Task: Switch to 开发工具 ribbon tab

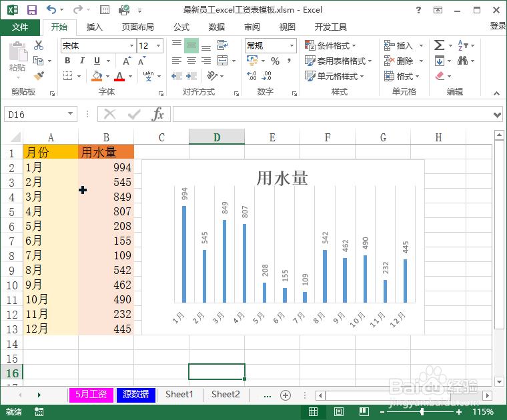Action: pos(330,27)
